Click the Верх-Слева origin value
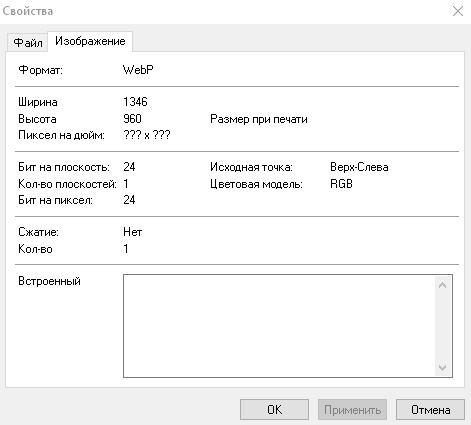 359,167
